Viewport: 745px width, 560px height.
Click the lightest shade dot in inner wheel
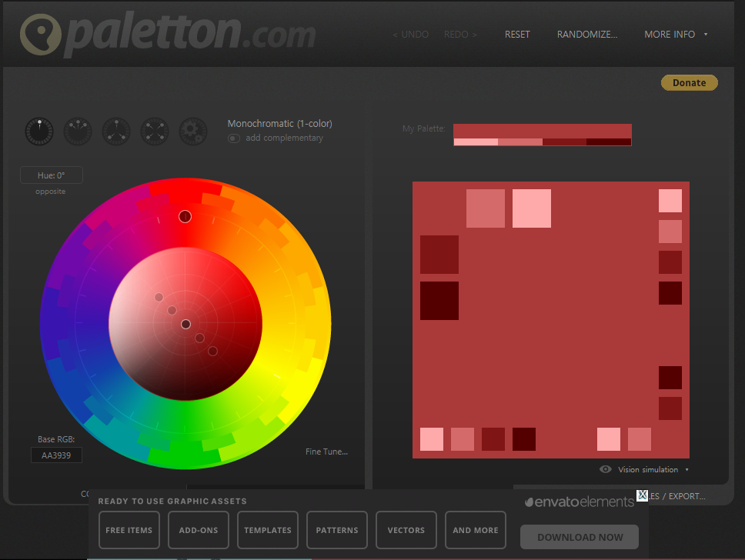tap(159, 298)
